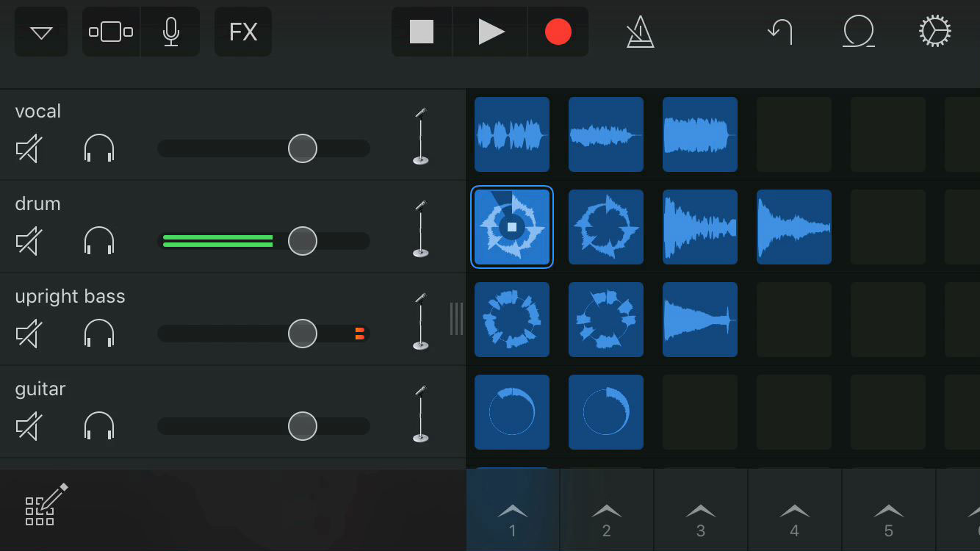Open the track view switcher icon
The image size is (980, 551).
[x=111, y=32]
